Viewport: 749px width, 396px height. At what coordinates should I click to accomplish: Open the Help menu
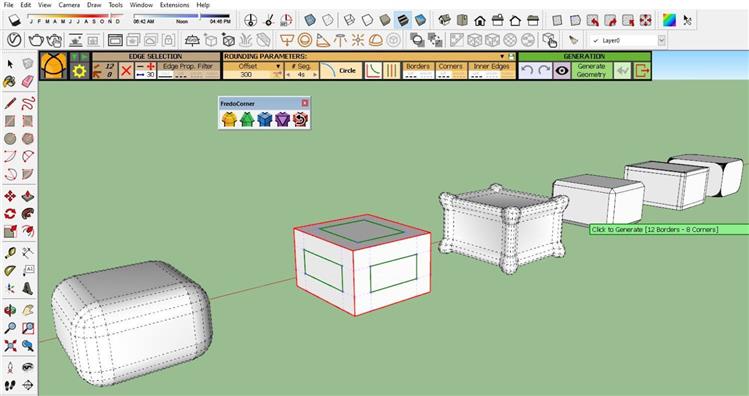[203, 5]
